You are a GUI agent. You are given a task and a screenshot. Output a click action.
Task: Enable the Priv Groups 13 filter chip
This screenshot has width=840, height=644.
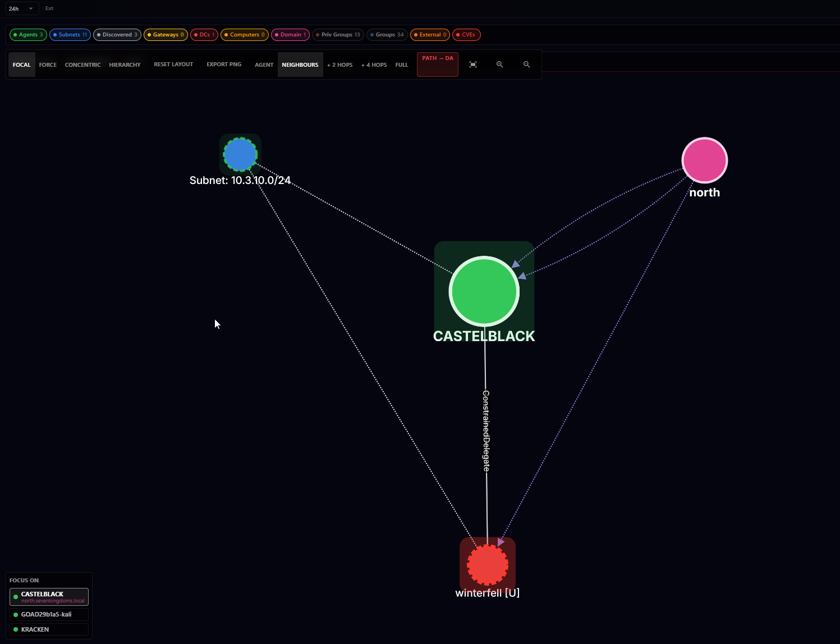338,35
